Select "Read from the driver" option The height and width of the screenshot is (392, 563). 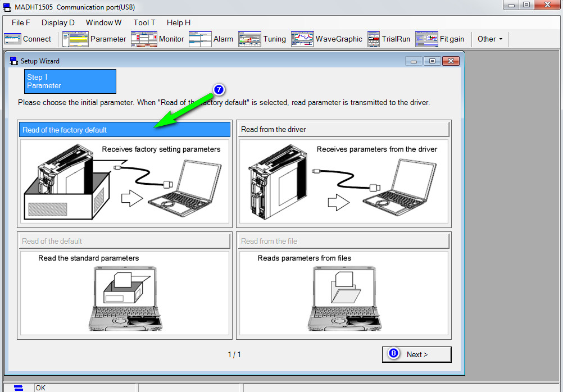pos(343,129)
